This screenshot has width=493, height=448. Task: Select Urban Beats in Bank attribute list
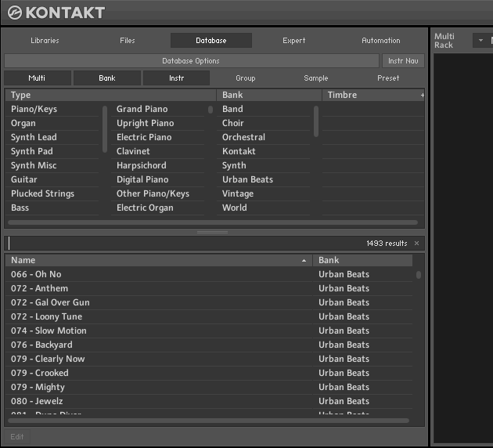(x=264, y=179)
